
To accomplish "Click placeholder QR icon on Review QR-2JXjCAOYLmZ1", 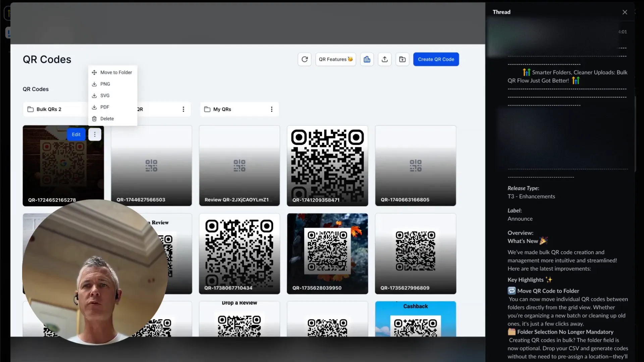I will pyautogui.click(x=239, y=166).
